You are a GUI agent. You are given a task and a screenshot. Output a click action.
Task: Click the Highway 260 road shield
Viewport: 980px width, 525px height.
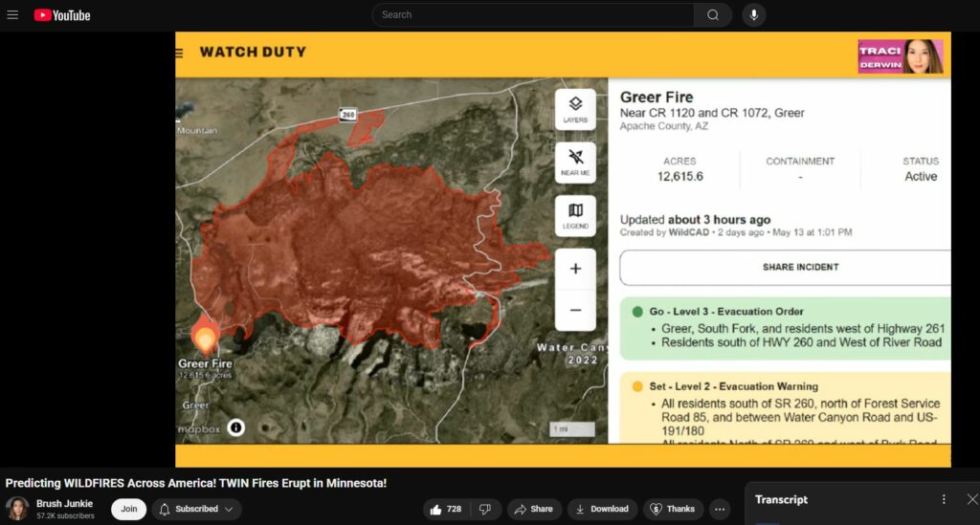pos(347,114)
